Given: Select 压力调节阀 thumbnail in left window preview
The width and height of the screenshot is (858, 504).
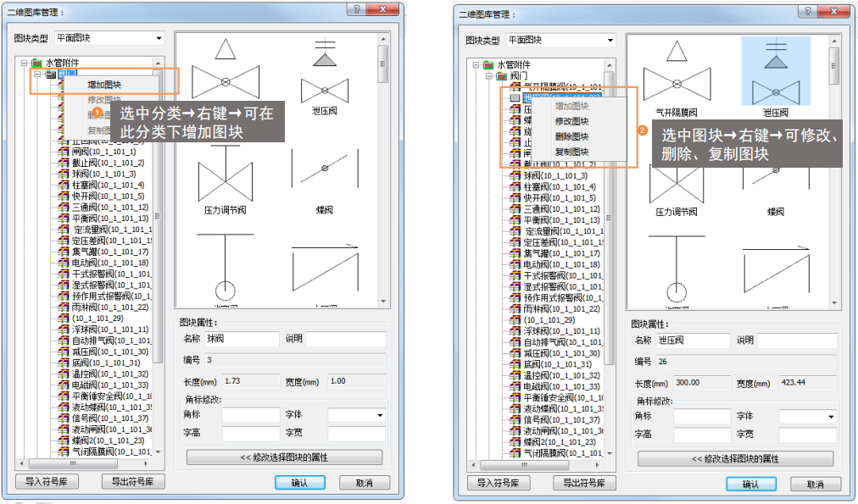Looking at the screenshot, I should (226, 180).
